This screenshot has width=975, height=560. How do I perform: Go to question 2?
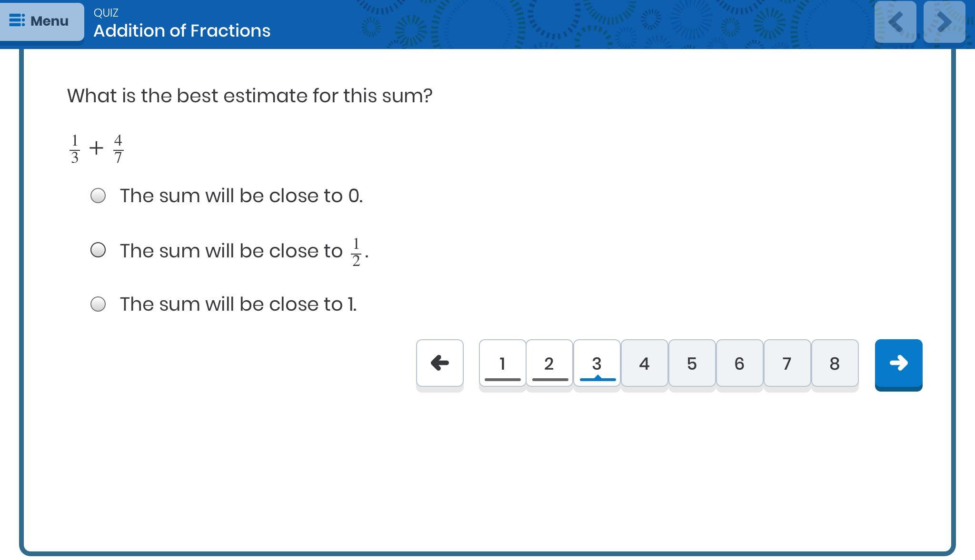point(549,364)
